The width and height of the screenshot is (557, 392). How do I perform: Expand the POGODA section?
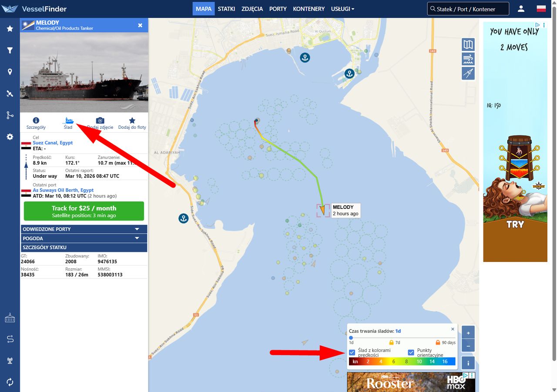[x=84, y=238]
